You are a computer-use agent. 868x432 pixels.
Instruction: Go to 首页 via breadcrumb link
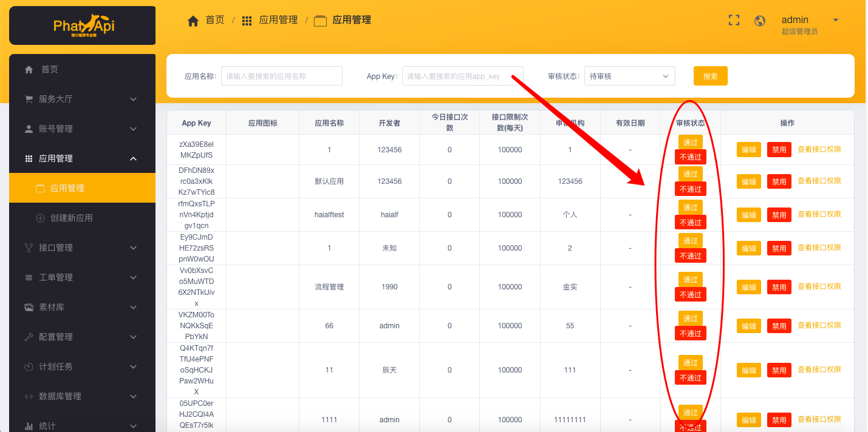[215, 20]
